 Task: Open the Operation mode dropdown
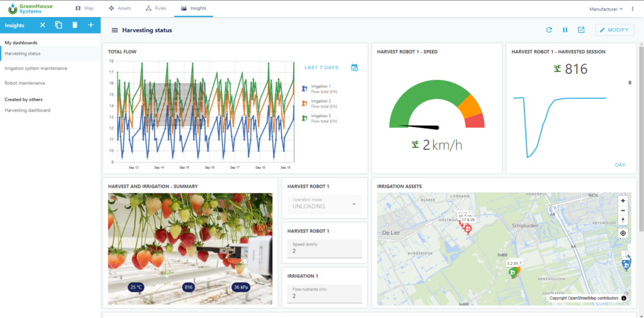tap(325, 204)
